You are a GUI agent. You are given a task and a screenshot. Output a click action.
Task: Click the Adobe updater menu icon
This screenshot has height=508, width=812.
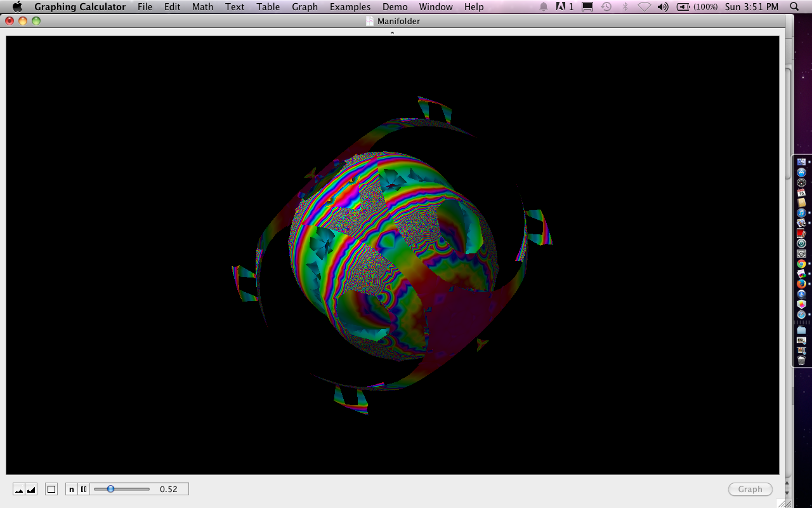[564, 6]
